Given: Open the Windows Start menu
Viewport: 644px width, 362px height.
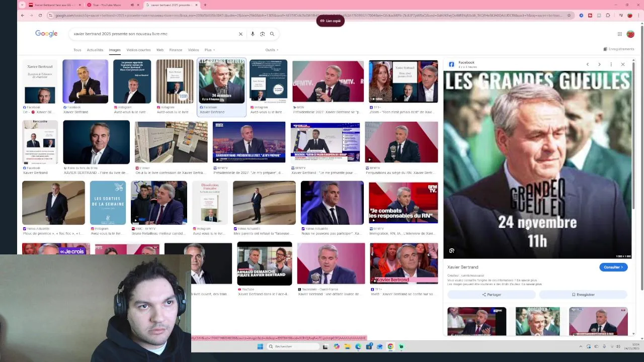Looking at the screenshot, I should 260,346.
